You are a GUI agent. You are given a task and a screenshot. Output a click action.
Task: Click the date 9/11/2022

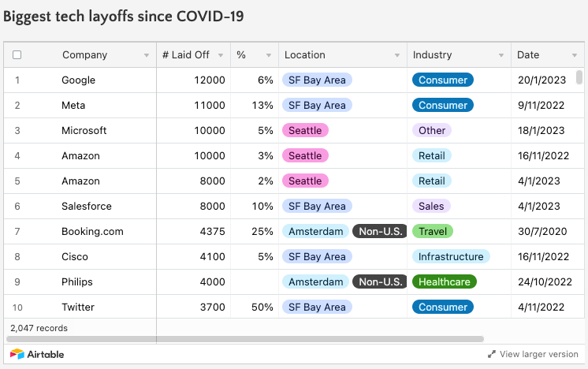[541, 105]
